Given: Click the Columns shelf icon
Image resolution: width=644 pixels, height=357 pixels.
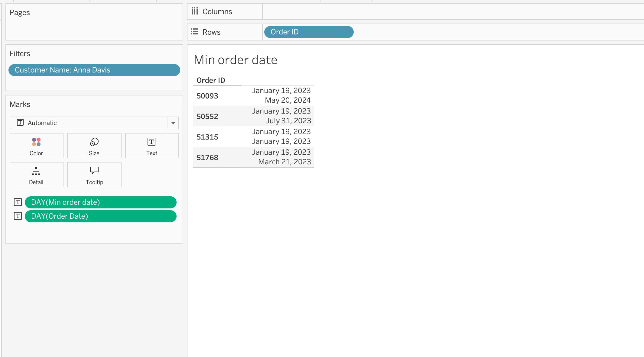Looking at the screenshot, I should point(195,11).
